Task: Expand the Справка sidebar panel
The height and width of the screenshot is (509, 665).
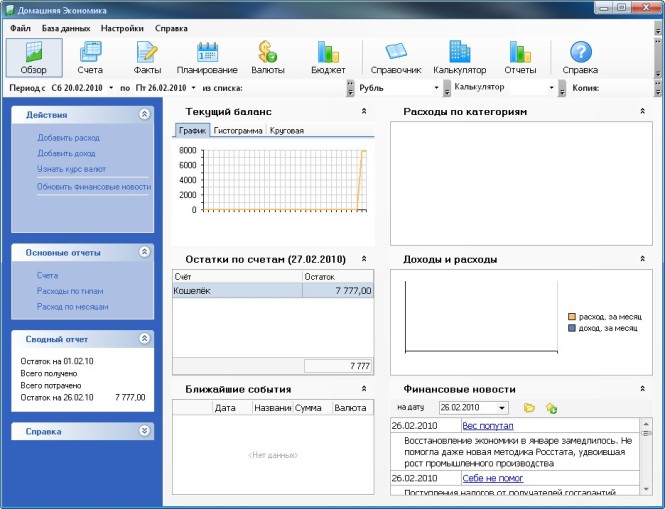Action: pos(145,431)
